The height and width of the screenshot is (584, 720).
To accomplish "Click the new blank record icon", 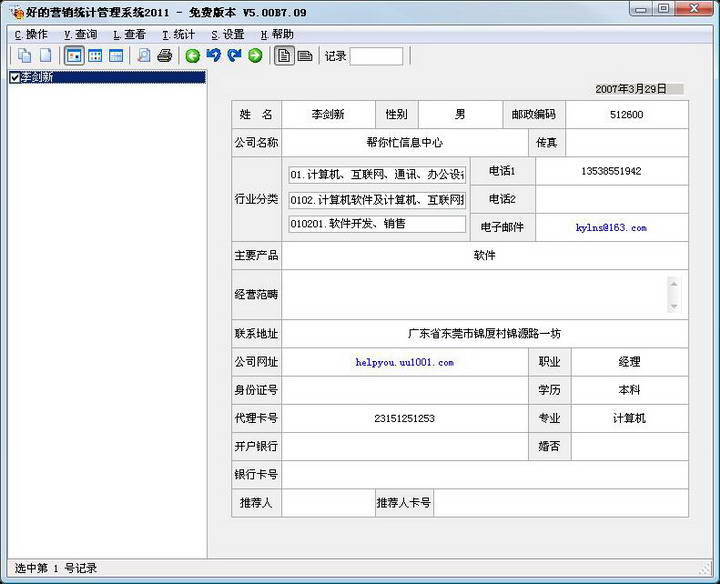I will tap(45, 56).
